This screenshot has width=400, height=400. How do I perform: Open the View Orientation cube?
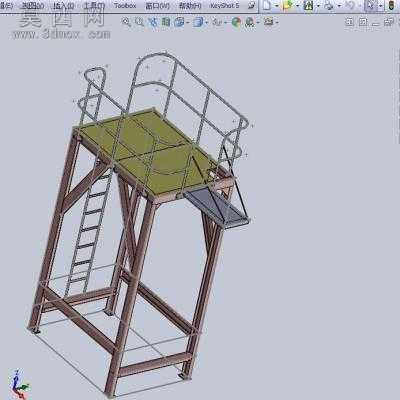pos(179,22)
